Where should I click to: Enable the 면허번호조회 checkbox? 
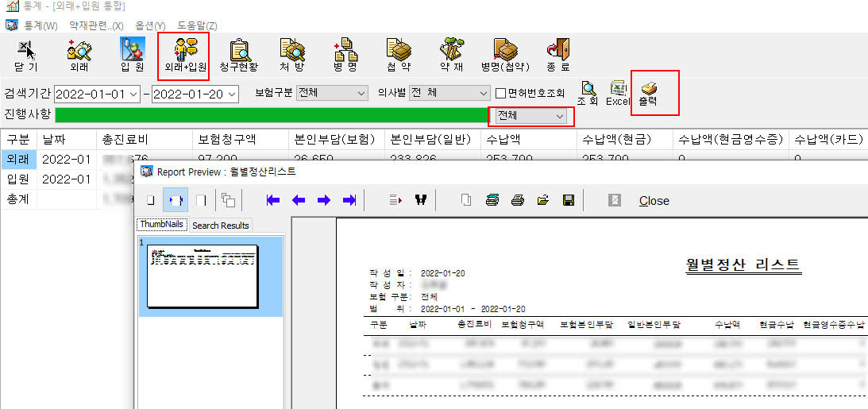(x=500, y=94)
